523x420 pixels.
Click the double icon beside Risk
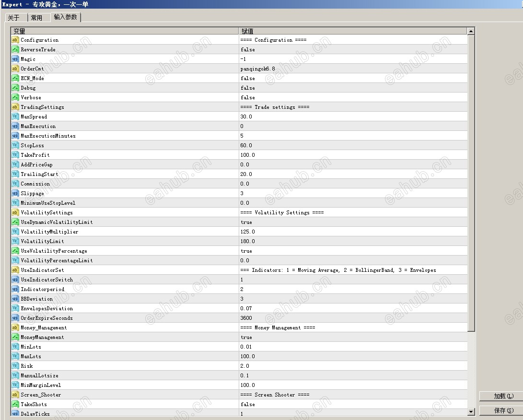pos(15,366)
